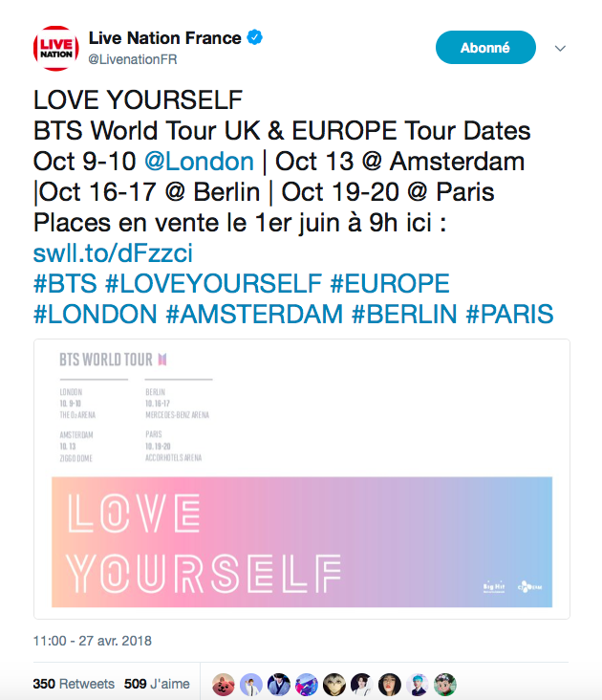View the 350 Retweets list
The height and width of the screenshot is (700, 602).
74,684
